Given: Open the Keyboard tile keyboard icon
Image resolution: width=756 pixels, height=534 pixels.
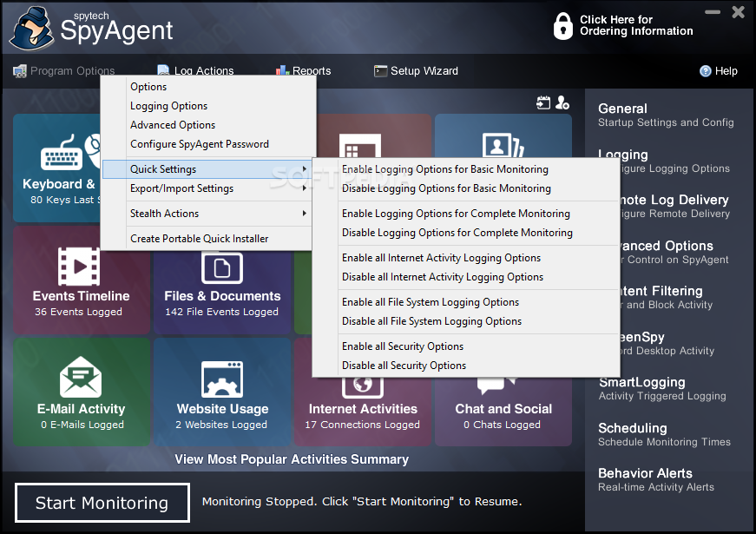Looking at the screenshot, I should 62,154.
